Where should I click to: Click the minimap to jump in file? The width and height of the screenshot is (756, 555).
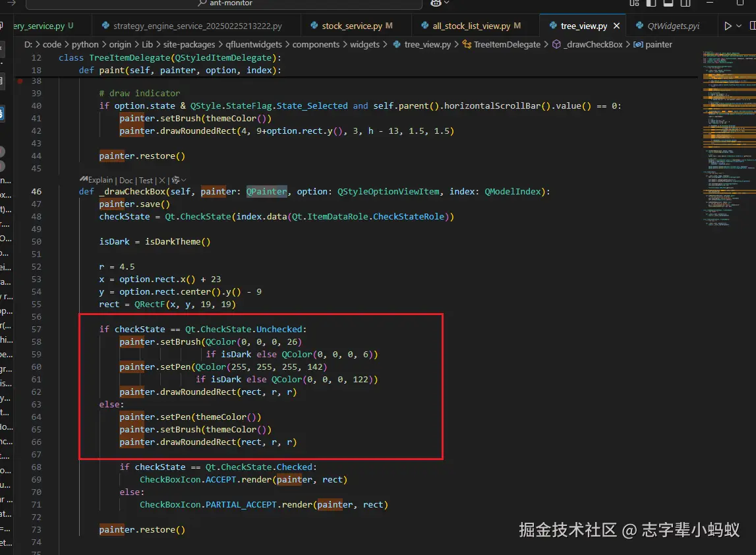click(x=728, y=137)
